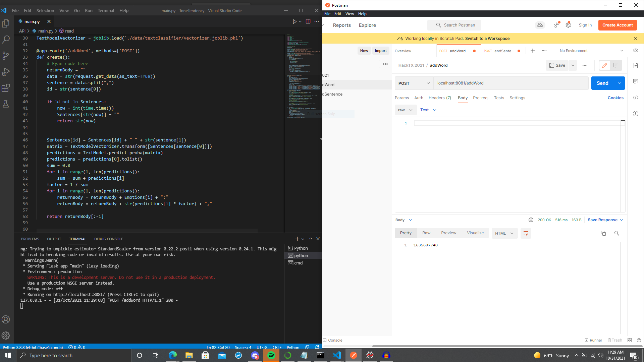Split the editor right
Screen dimensions: 644x362
(x=308, y=21)
